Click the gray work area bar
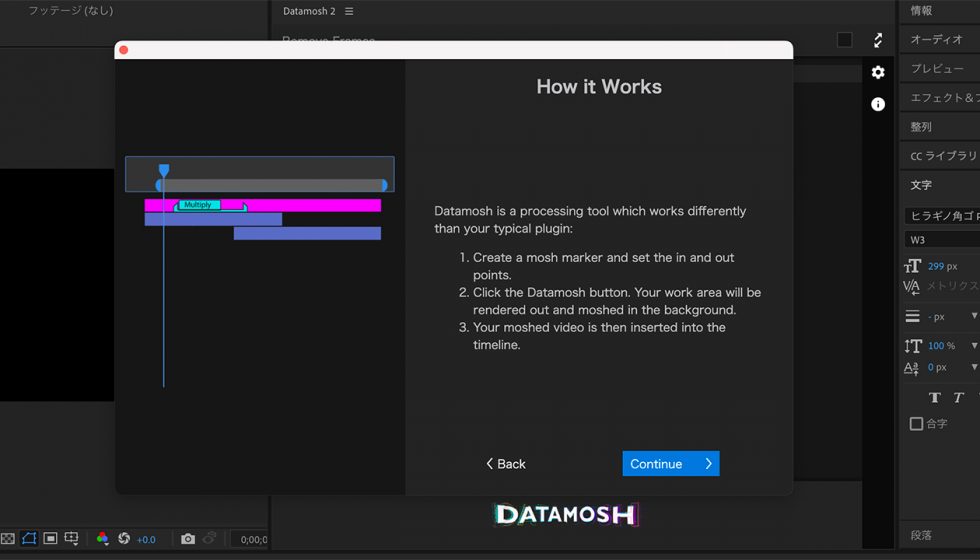980x560 pixels. (271, 185)
